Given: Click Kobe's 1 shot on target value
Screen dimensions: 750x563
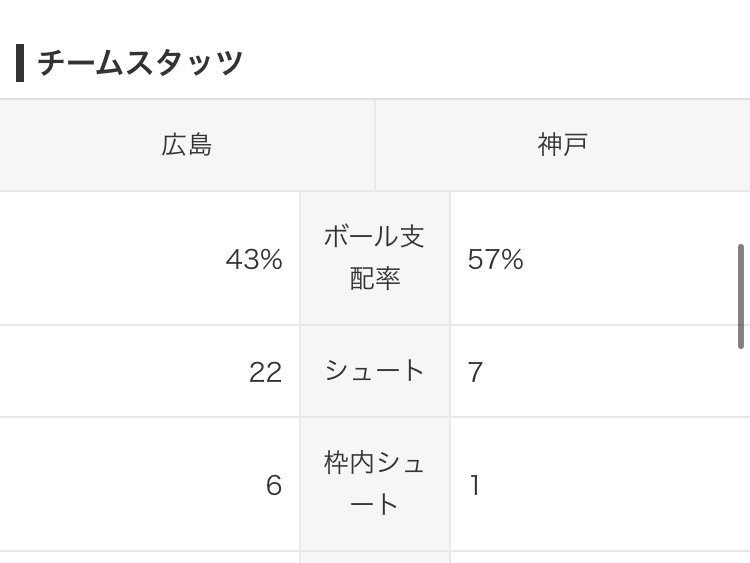Looking at the screenshot, I should (x=474, y=485).
